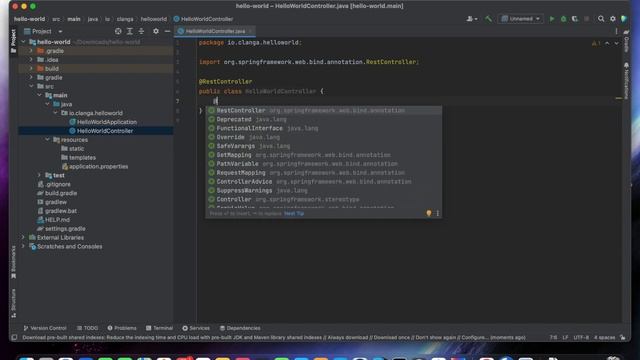640x360 pixels.
Task: Expand the test folder
Action: 39,175
